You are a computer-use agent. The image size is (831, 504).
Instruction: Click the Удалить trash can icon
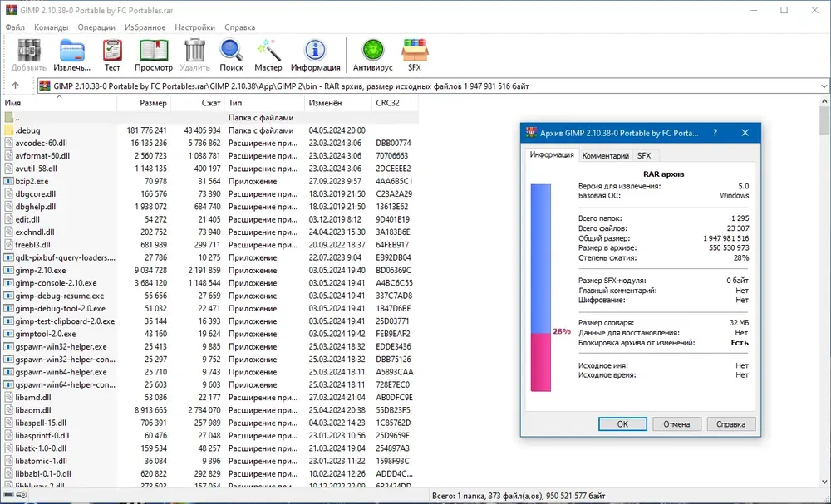pos(194,51)
